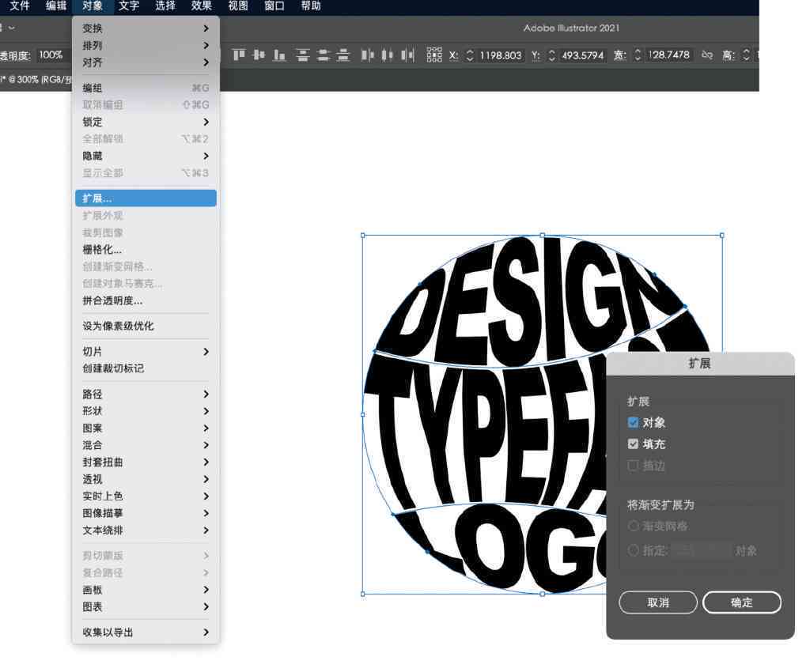Open the 视图 menu
Viewport: 810px width, 672px height.
[238, 6]
